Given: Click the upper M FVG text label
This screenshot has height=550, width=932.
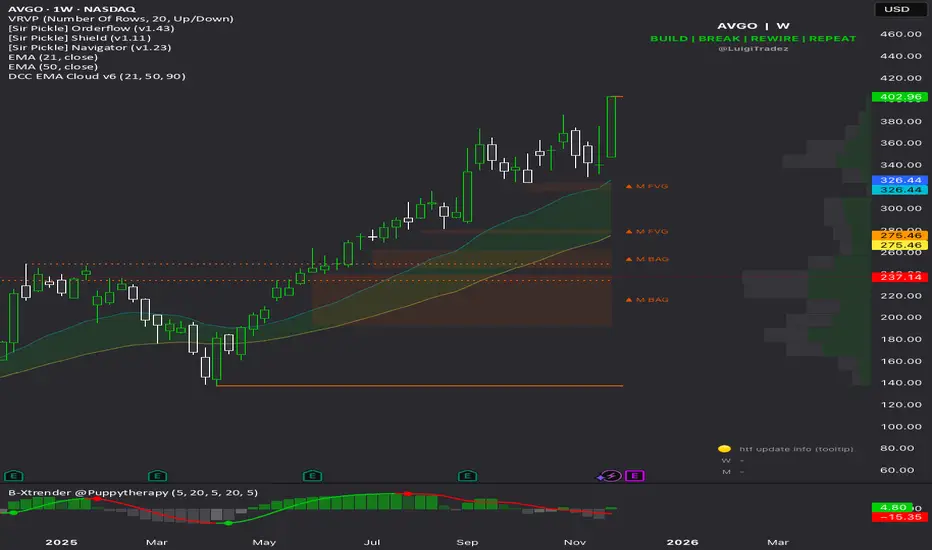Looking at the screenshot, I should pyautogui.click(x=652, y=186).
